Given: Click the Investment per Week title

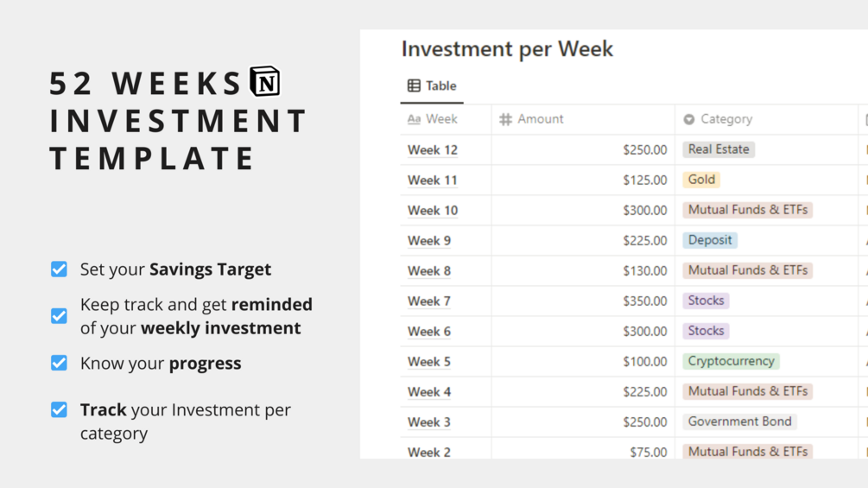Looking at the screenshot, I should [x=507, y=48].
